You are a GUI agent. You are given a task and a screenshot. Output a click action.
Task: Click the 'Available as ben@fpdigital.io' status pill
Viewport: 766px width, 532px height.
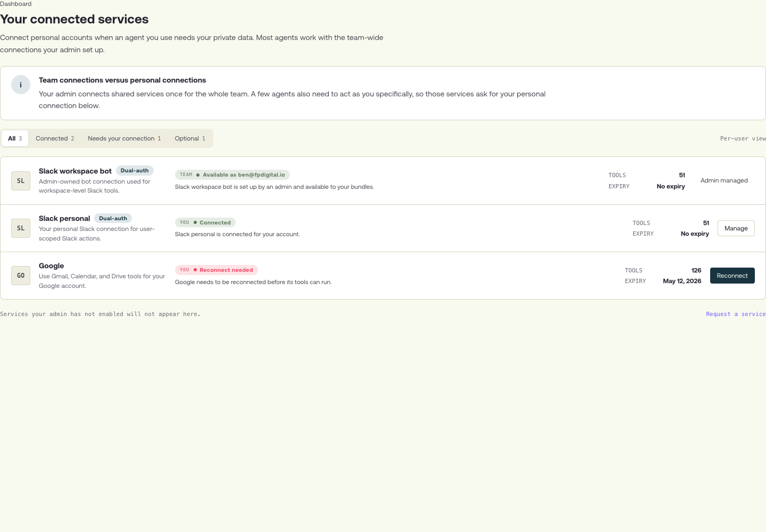click(x=232, y=174)
